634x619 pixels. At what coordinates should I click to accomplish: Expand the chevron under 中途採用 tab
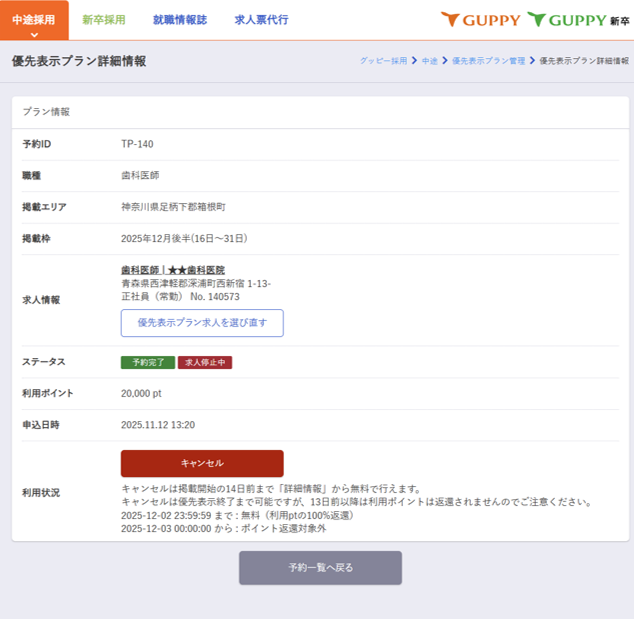[34, 34]
